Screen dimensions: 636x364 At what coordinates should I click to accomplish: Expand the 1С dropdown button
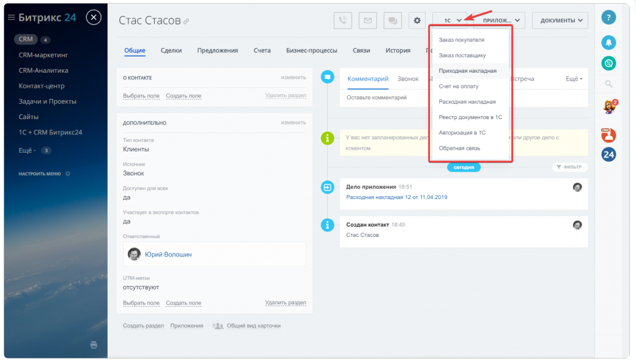450,20
